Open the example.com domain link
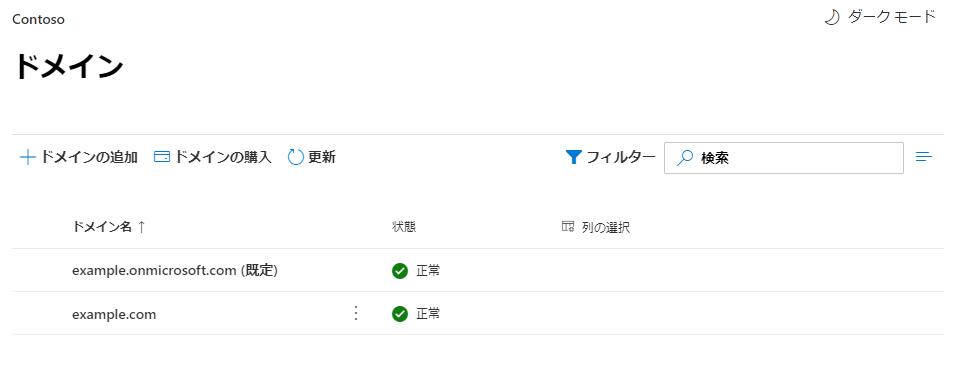This screenshot has height=386, width=965. point(114,314)
